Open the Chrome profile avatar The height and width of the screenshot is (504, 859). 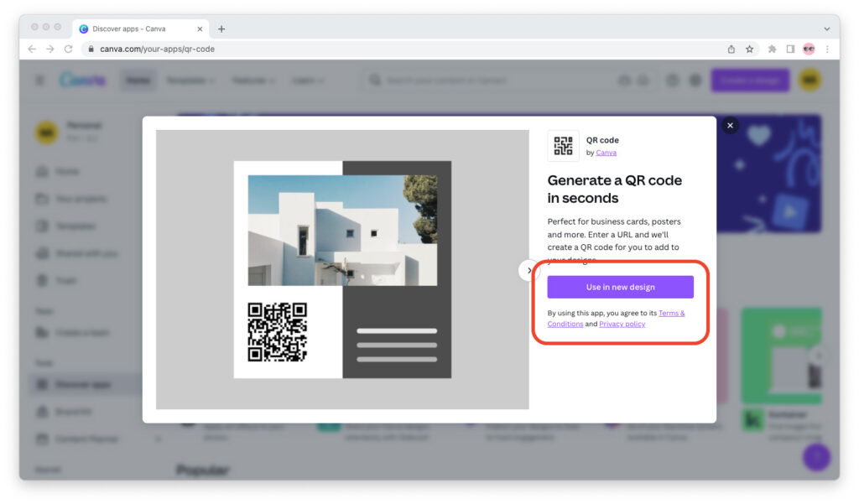pyautogui.click(x=809, y=49)
